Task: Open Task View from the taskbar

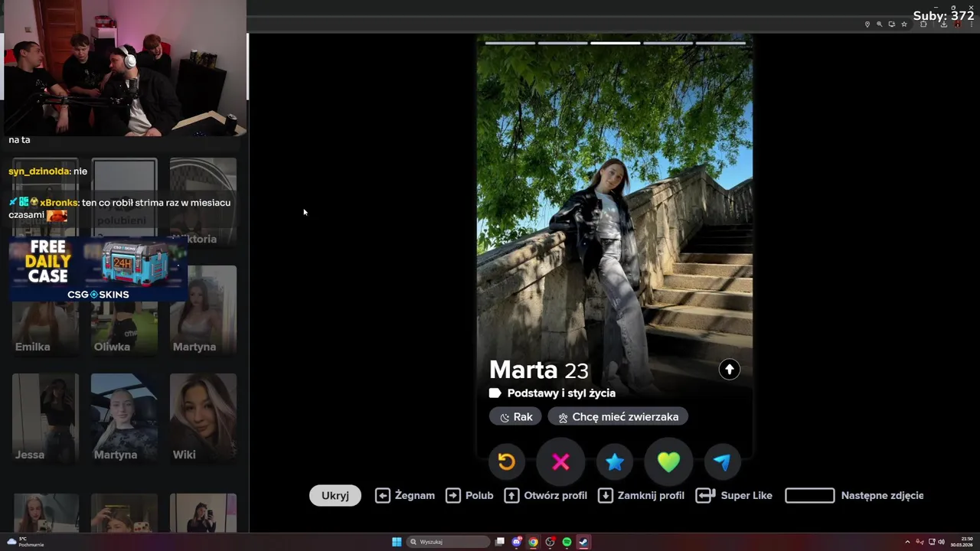Action: [500, 542]
